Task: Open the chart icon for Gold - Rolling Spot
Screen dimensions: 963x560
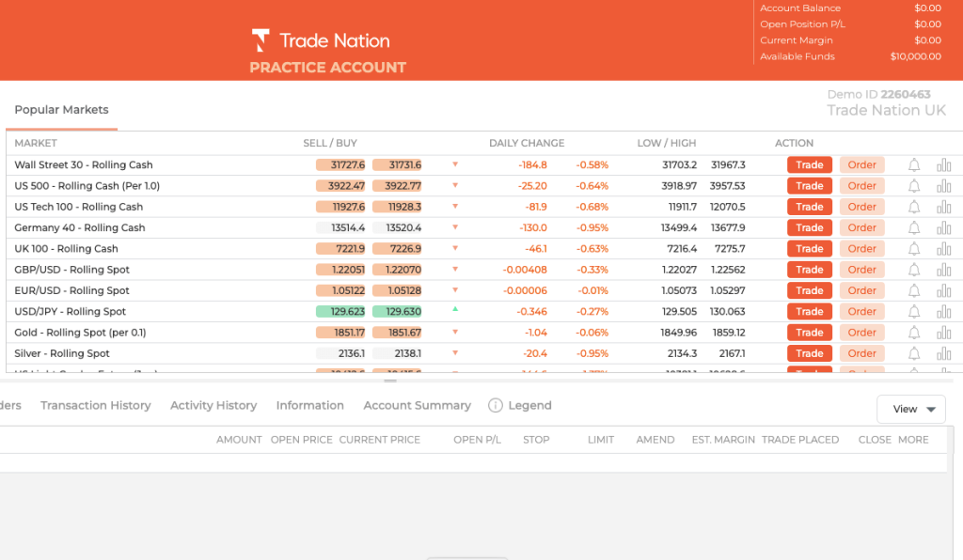Action: tap(944, 332)
